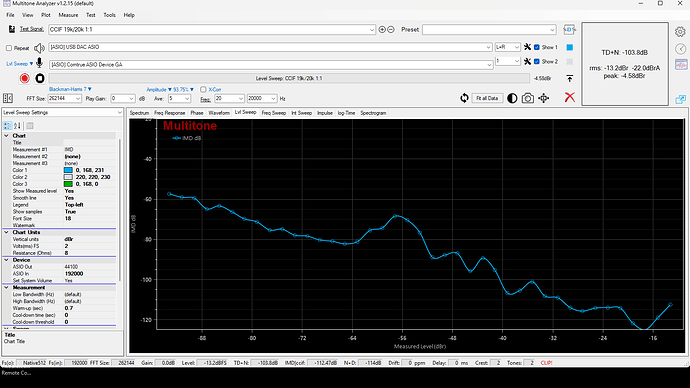This screenshot has width=690, height=388.
Task: Open the Measure menu
Action: coord(68,15)
